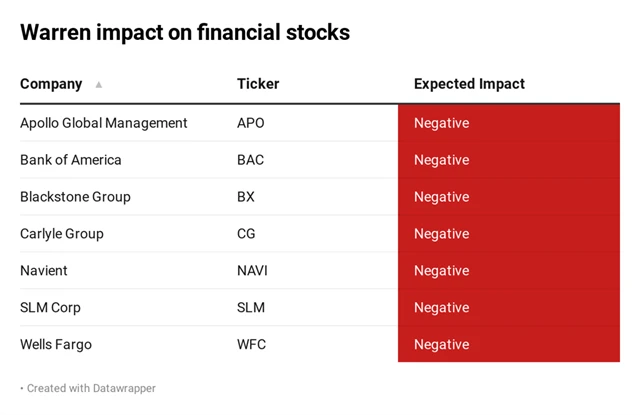Select the Apollo Global Management cell

[x=104, y=123]
